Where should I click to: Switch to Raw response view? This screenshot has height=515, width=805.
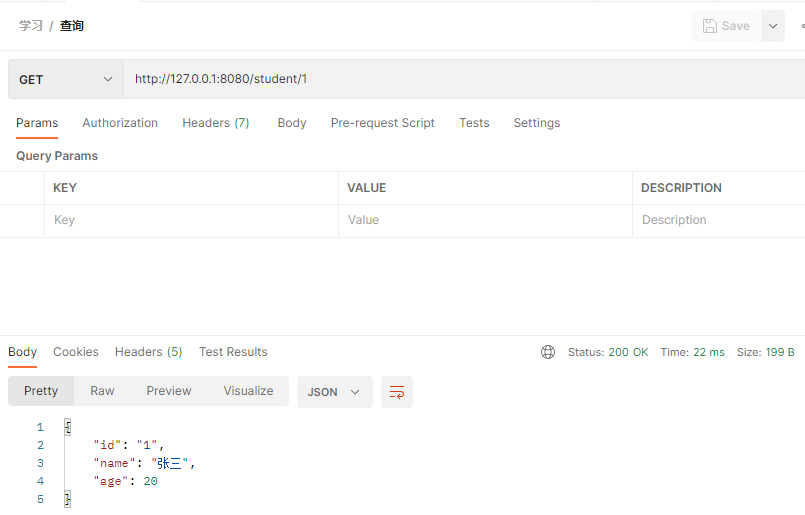point(102,391)
